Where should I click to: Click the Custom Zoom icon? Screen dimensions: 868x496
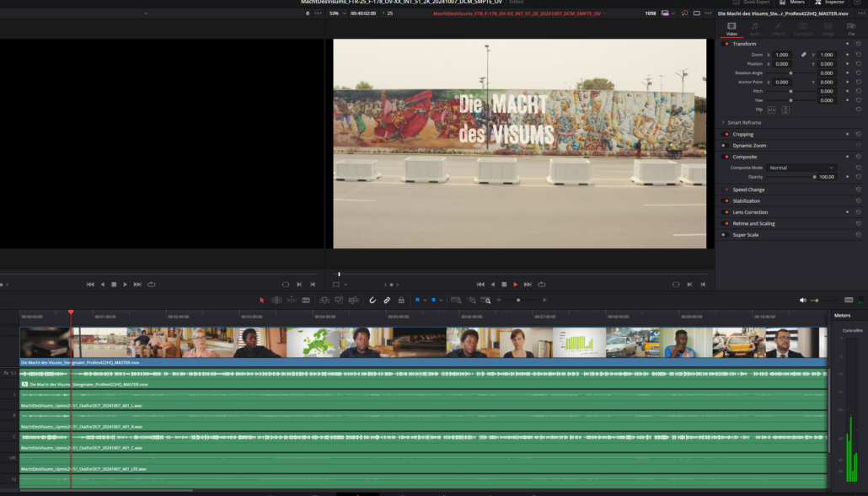coord(485,301)
